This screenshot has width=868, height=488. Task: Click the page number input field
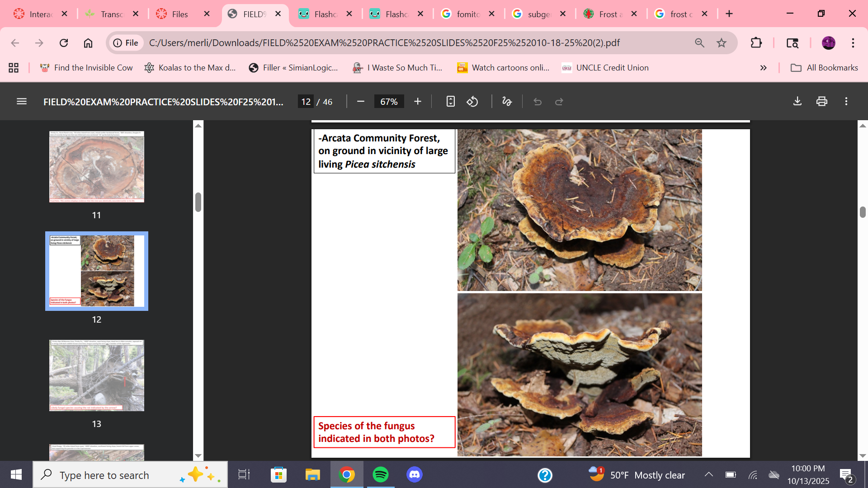[x=306, y=102]
